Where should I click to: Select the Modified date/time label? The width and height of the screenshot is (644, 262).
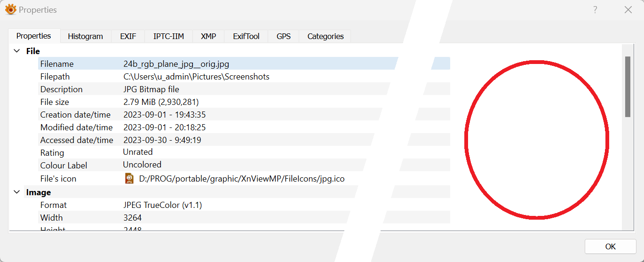(x=77, y=127)
